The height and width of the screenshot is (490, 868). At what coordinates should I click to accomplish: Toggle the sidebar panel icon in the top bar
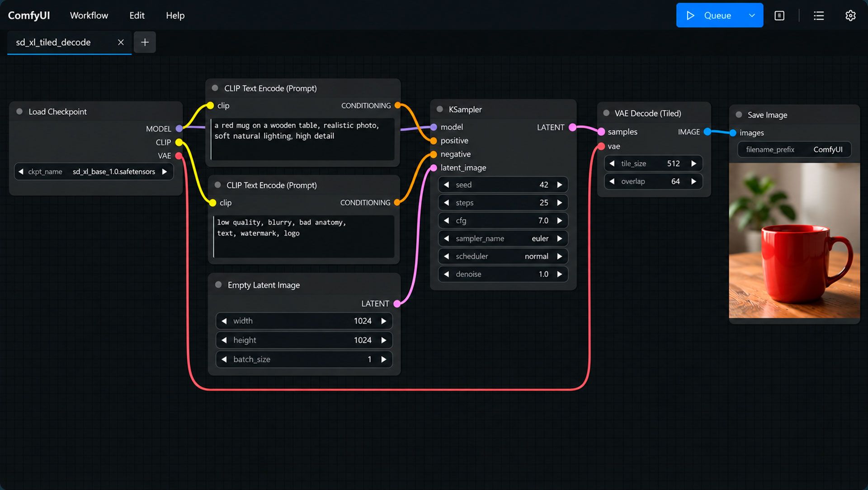pyautogui.click(x=779, y=15)
